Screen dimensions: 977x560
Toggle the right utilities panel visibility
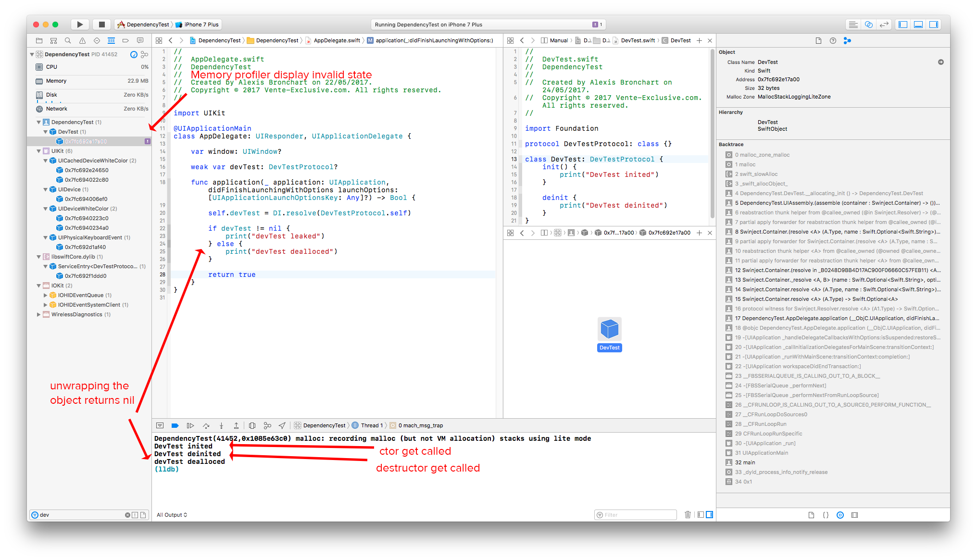click(934, 25)
